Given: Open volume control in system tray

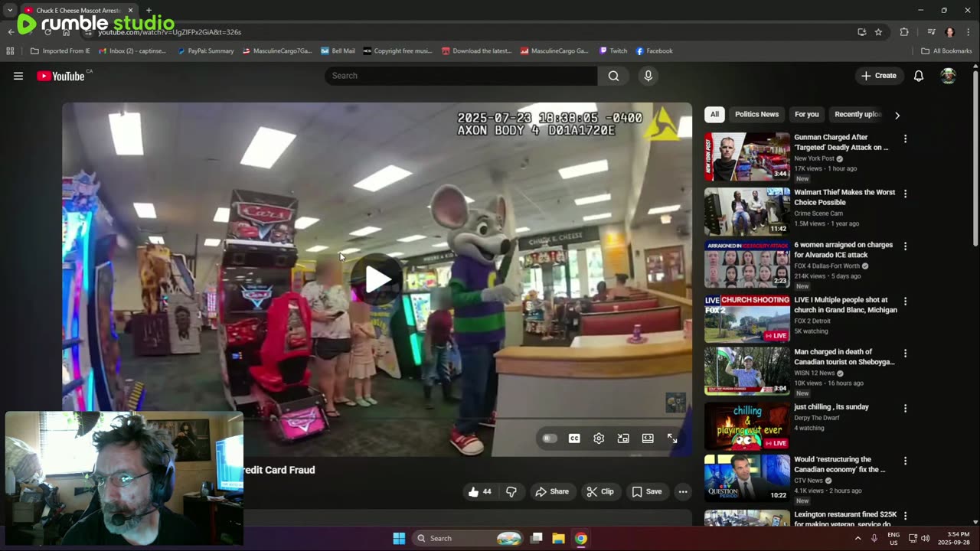Looking at the screenshot, I should click(925, 538).
